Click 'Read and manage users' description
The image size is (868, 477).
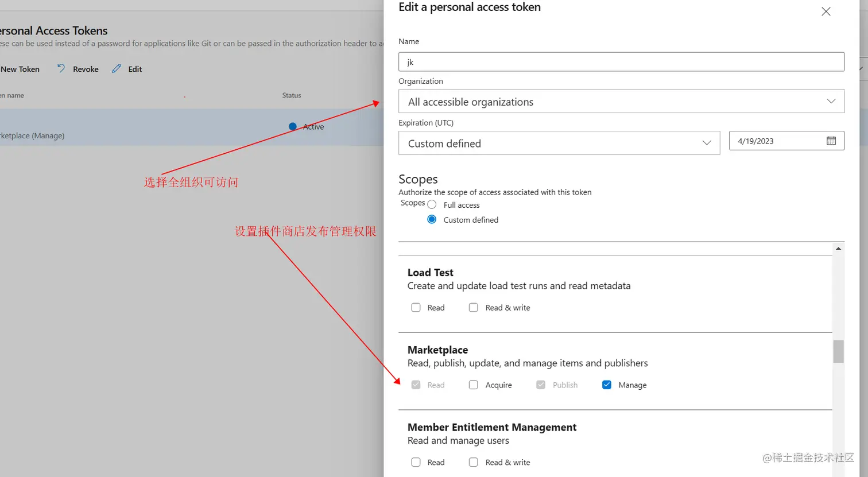(458, 440)
